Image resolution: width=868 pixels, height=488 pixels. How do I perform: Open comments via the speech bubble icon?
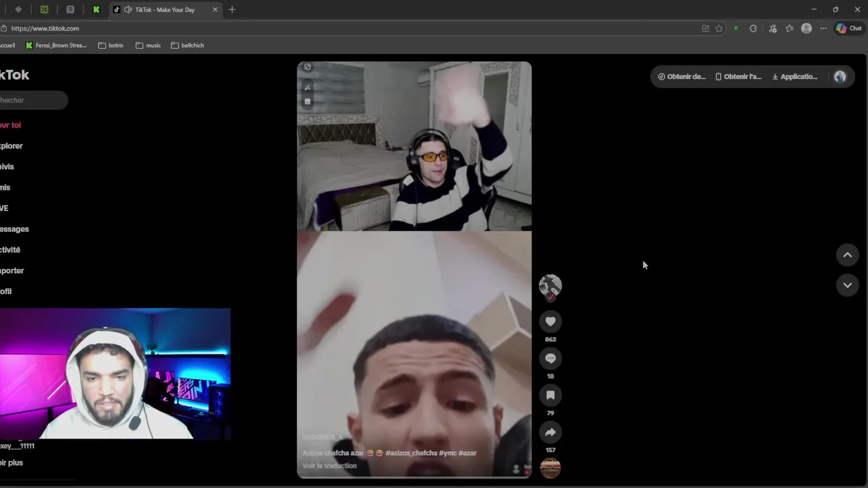coord(551,358)
